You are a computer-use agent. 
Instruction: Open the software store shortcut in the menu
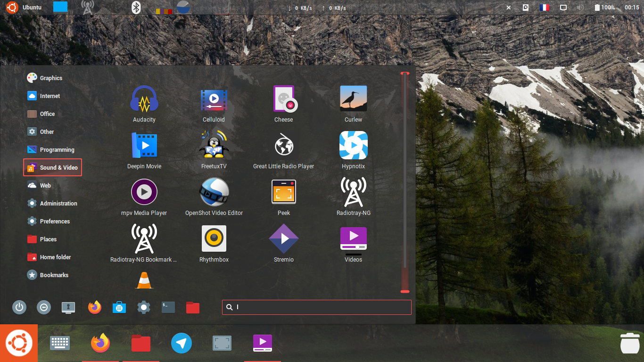pos(119,308)
